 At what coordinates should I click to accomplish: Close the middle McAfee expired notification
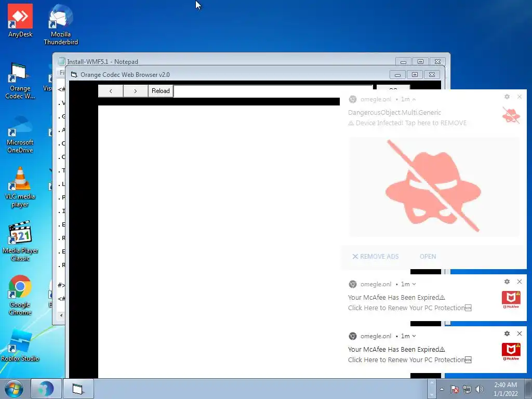pos(520,282)
